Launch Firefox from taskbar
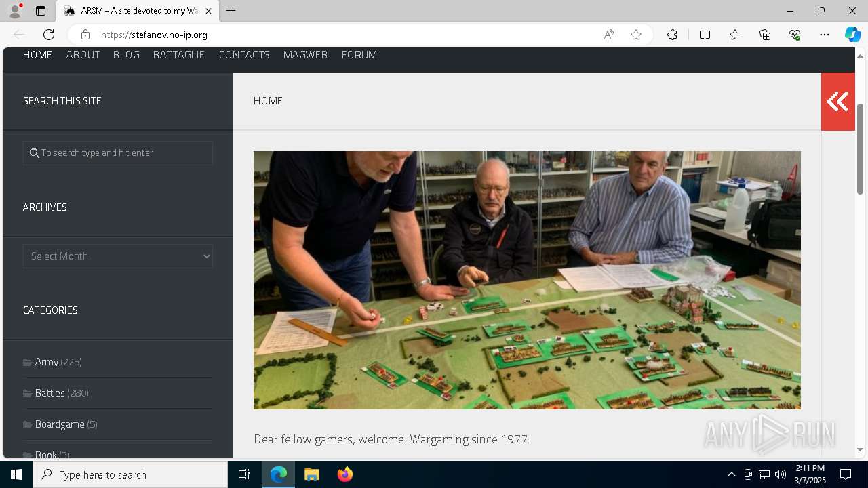 tap(344, 474)
